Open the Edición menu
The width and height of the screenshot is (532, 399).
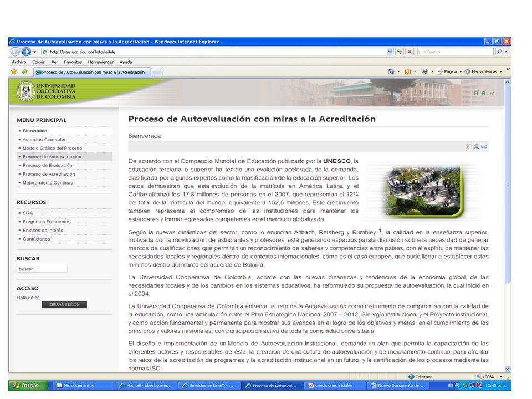(x=39, y=62)
